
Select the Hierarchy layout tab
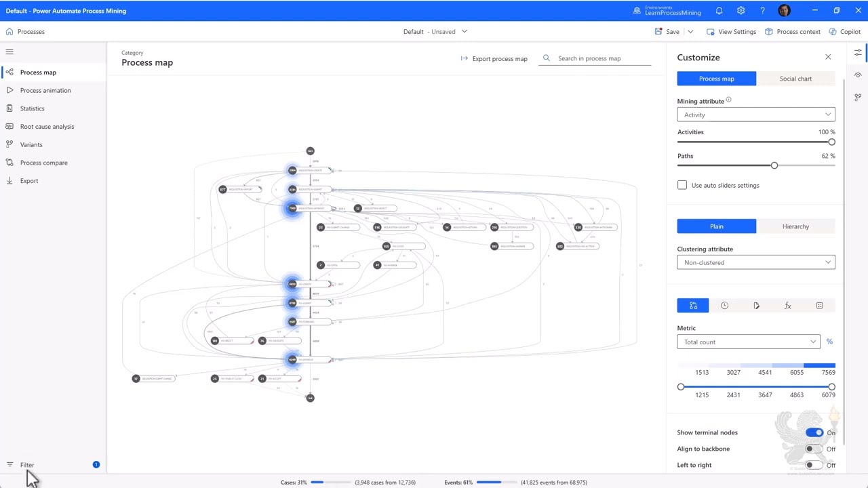click(795, 226)
